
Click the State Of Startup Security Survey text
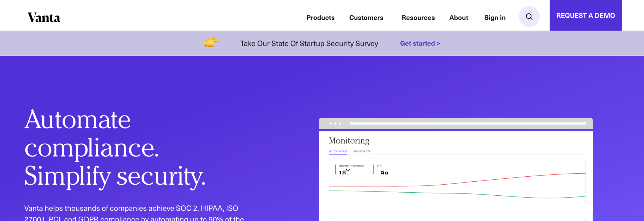pyautogui.click(x=309, y=44)
